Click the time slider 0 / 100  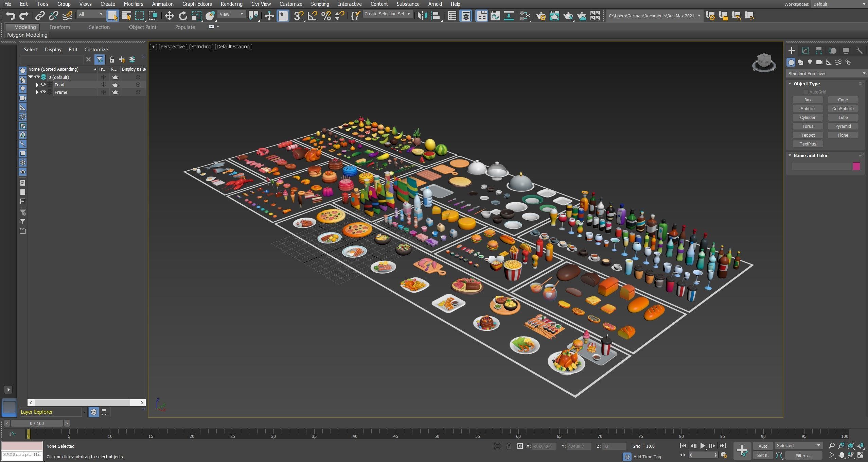37,423
